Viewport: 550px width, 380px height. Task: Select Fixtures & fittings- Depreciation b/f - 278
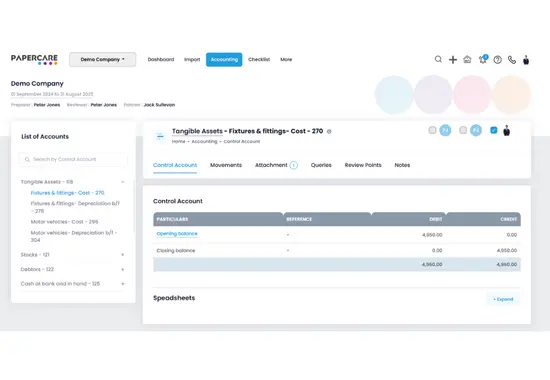tap(75, 207)
